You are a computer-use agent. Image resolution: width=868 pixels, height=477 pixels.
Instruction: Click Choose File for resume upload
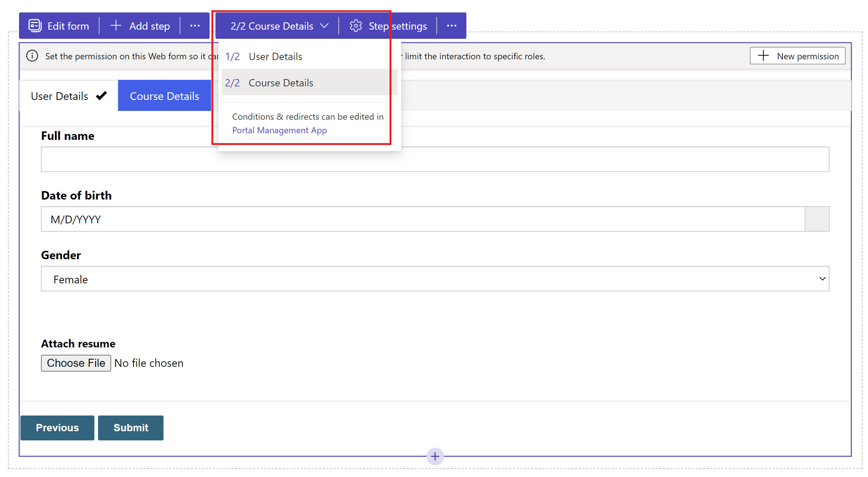[x=75, y=363]
